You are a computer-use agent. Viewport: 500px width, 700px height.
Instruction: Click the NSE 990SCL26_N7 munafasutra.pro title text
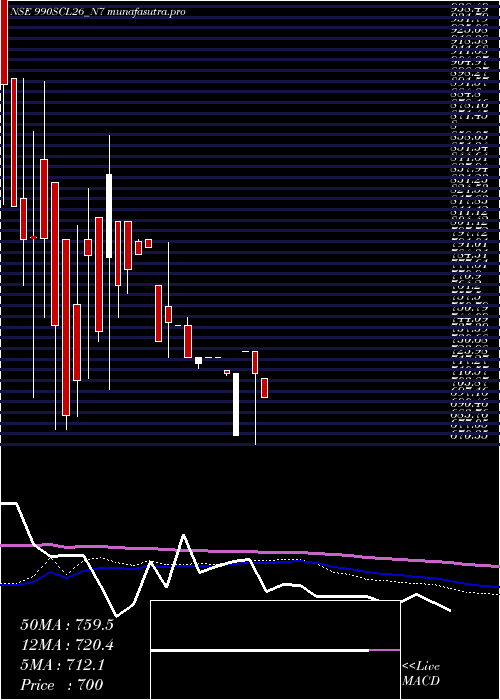[96, 12]
